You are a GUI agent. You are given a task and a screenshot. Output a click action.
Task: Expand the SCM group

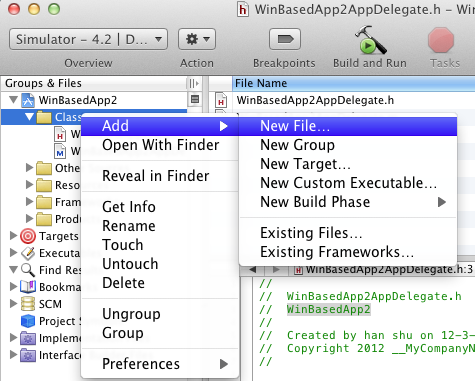coord(14,304)
